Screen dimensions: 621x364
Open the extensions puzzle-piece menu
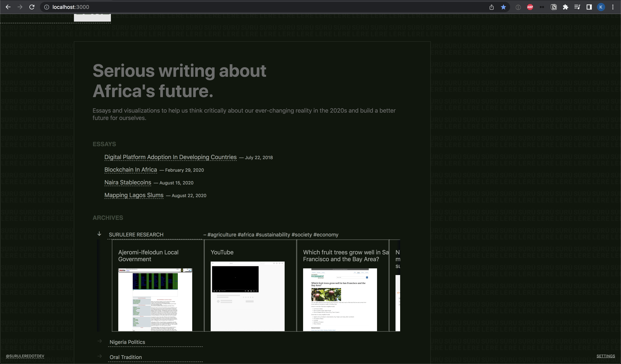pos(566,7)
